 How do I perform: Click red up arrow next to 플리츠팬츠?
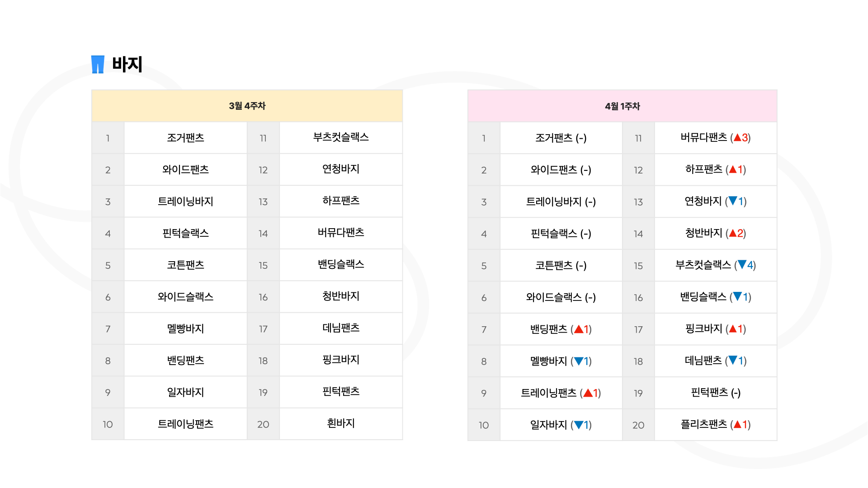[x=737, y=424]
